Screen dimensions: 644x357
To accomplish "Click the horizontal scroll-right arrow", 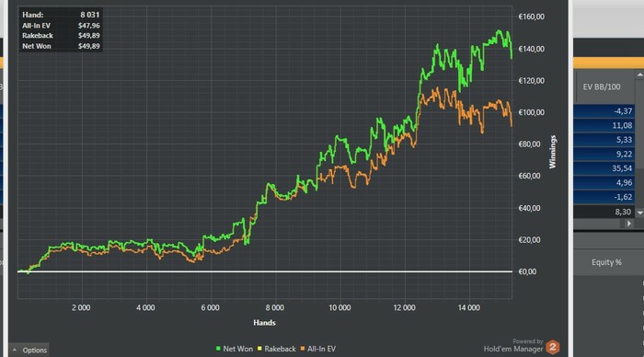I will (628, 224).
